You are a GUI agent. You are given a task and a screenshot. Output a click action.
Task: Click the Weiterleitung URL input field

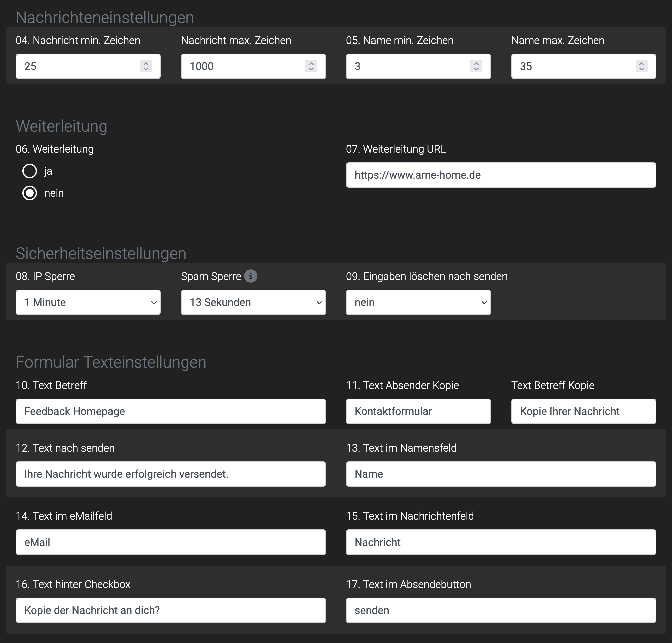tap(501, 175)
